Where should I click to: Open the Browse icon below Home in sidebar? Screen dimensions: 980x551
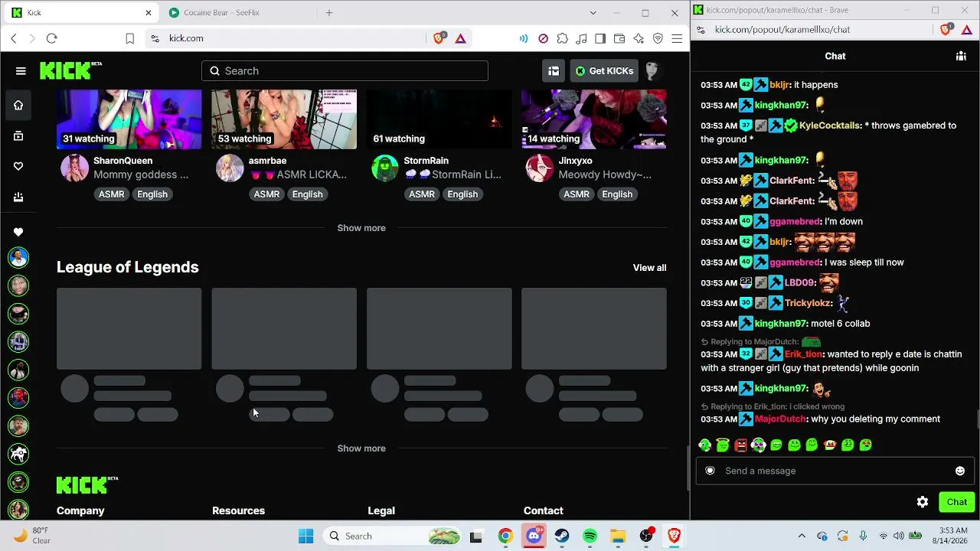tap(18, 136)
